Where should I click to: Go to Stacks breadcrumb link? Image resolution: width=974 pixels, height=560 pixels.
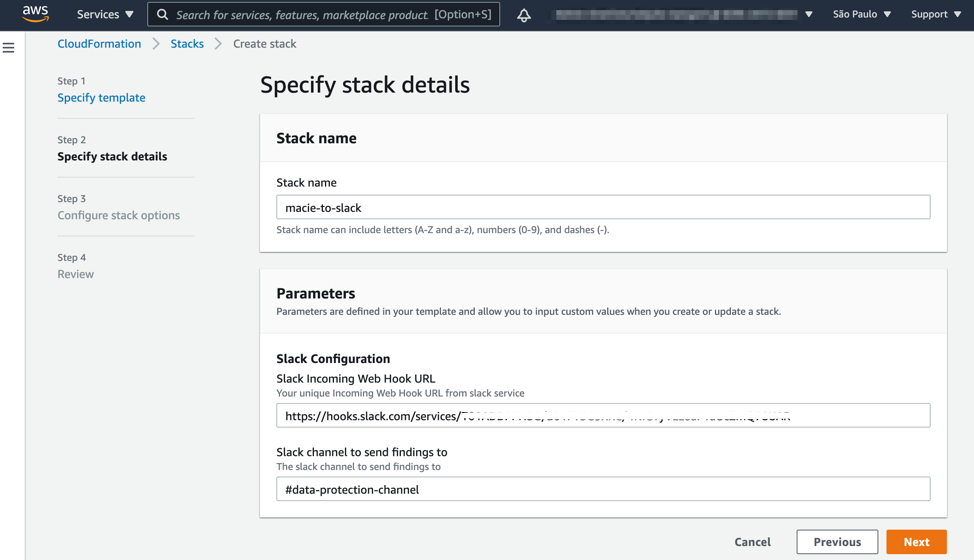(x=187, y=43)
